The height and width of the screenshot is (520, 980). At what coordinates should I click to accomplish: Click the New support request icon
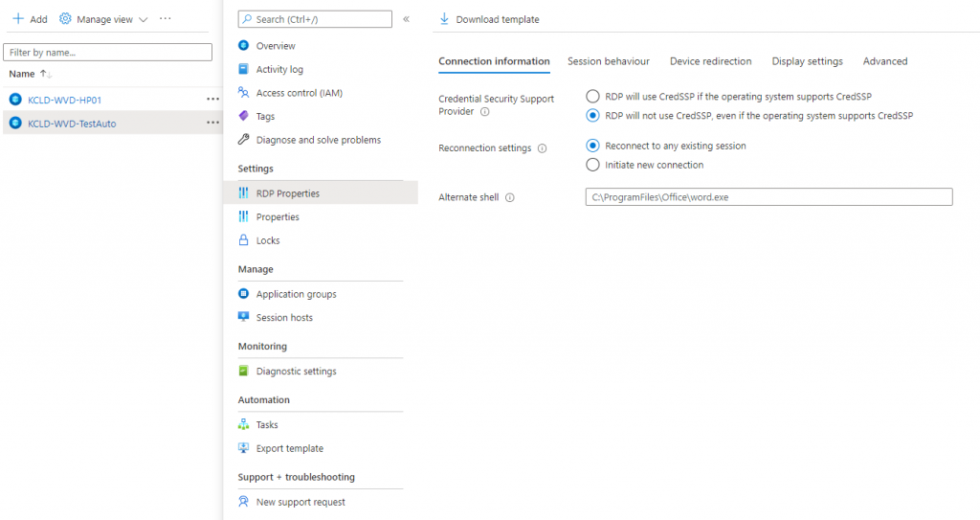tap(244, 501)
